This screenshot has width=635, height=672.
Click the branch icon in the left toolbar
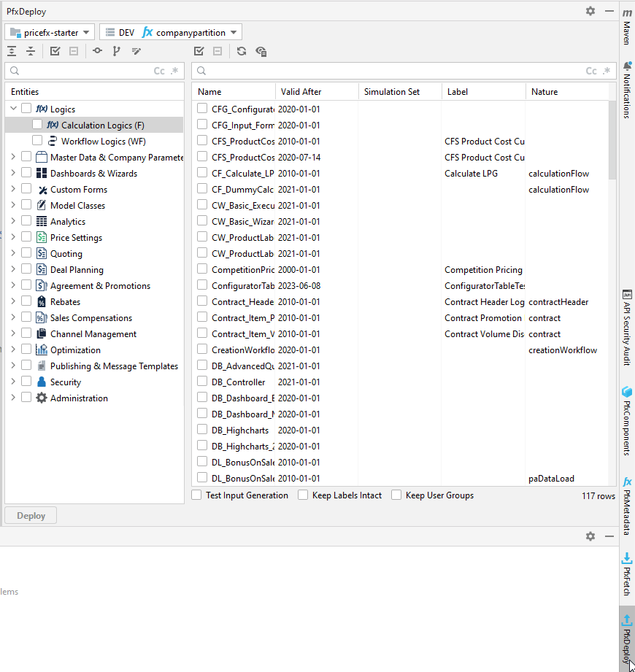click(116, 51)
